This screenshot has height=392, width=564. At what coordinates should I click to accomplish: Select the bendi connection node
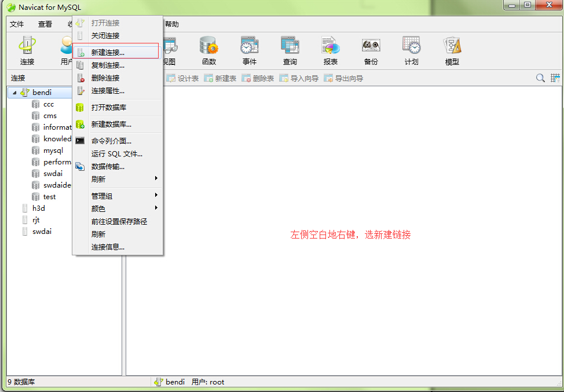pyautogui.click(x=42, y=93)
